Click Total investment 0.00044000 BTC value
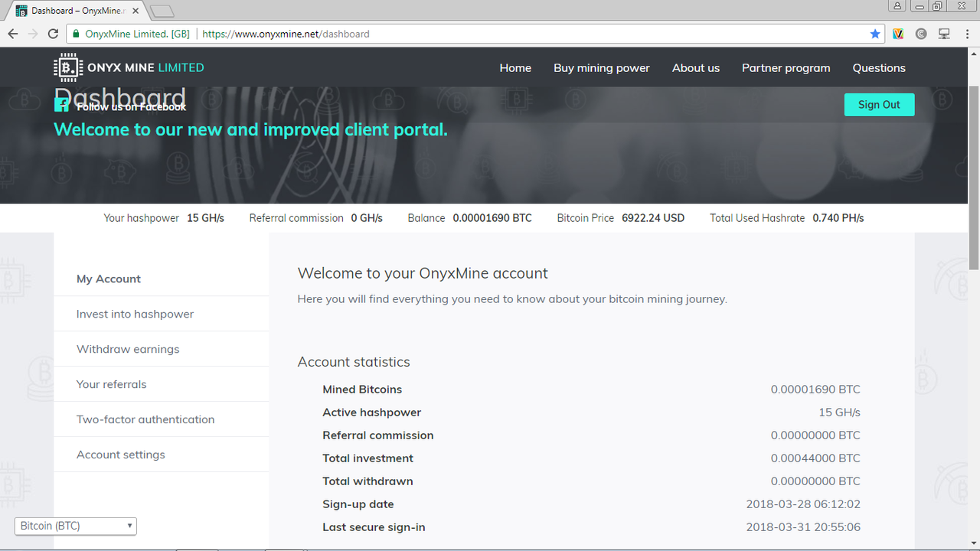980x551 pixels. click(815, 458)
